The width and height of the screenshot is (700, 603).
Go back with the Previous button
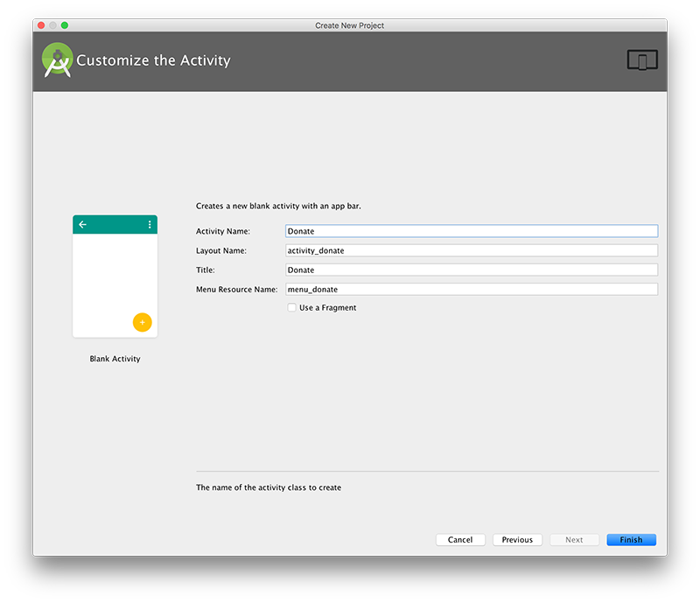pyautogui.click(x=517, y=540)
